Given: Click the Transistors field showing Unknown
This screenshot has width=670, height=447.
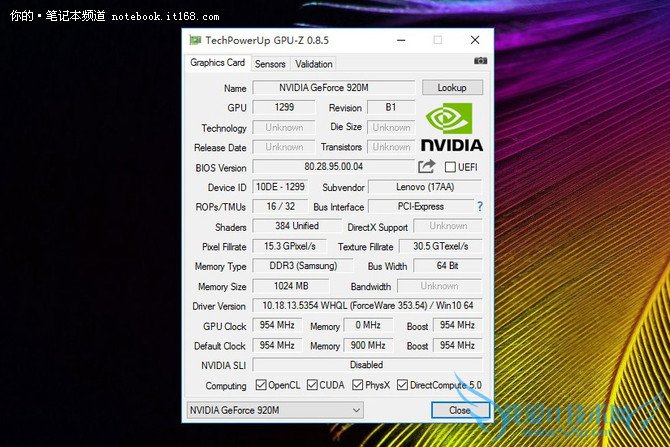Looking at the screenshot, I should tap(391, 147).
